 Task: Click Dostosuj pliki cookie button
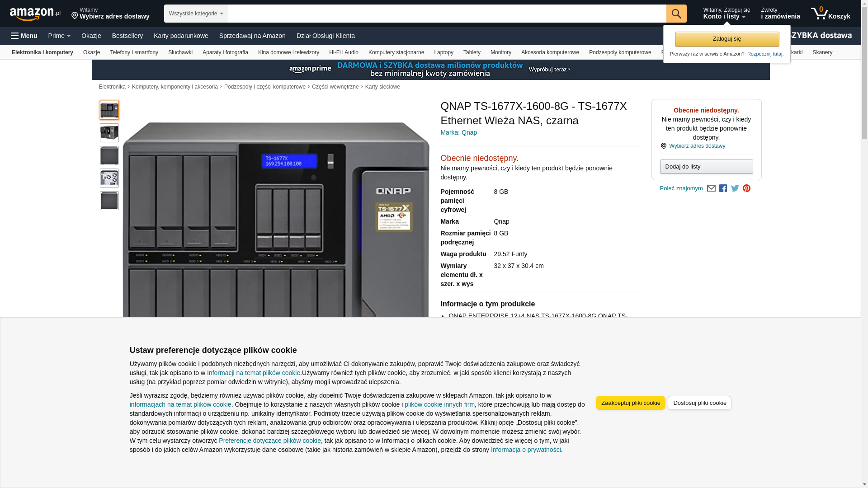[x=699, y=403]
